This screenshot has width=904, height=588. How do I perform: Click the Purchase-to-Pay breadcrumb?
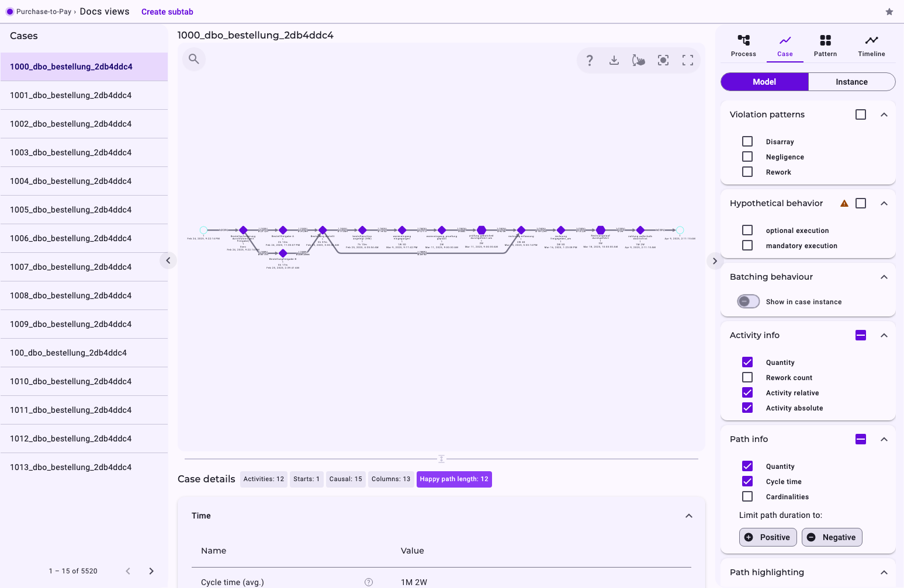pos(44,12)
